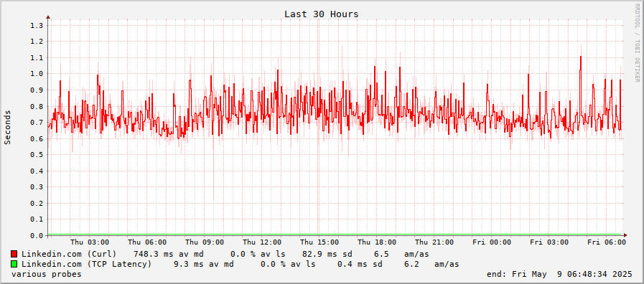Click the 'Fri 00:00' x-axis label
The image size is (644, 284).
pos(492,242)
